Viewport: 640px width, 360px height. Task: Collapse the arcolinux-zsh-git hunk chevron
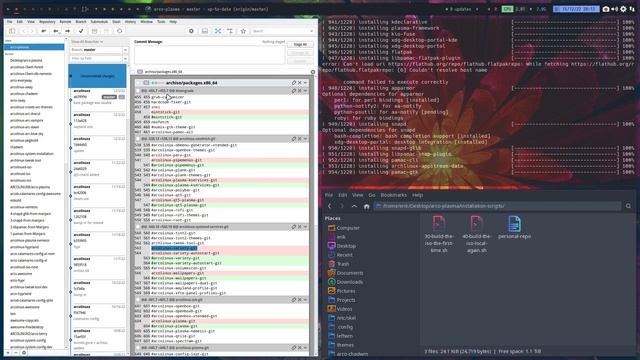305,300
